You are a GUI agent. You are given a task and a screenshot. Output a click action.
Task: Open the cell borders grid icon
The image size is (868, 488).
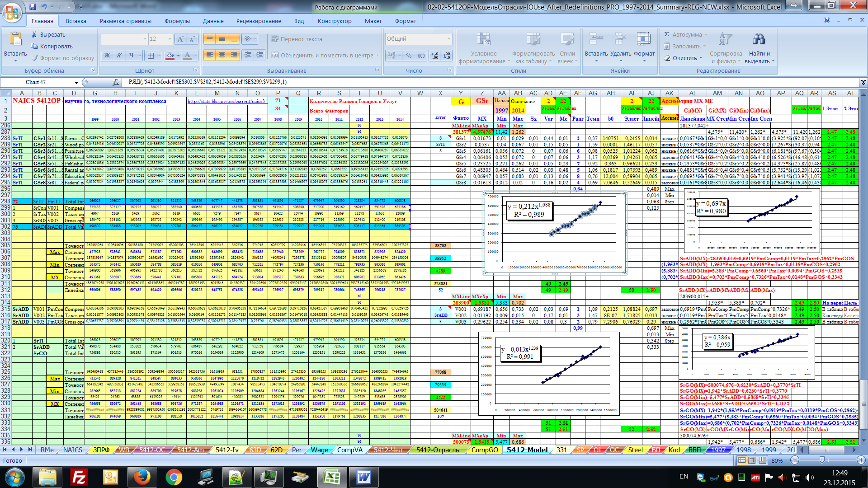[x=151, y=56]
